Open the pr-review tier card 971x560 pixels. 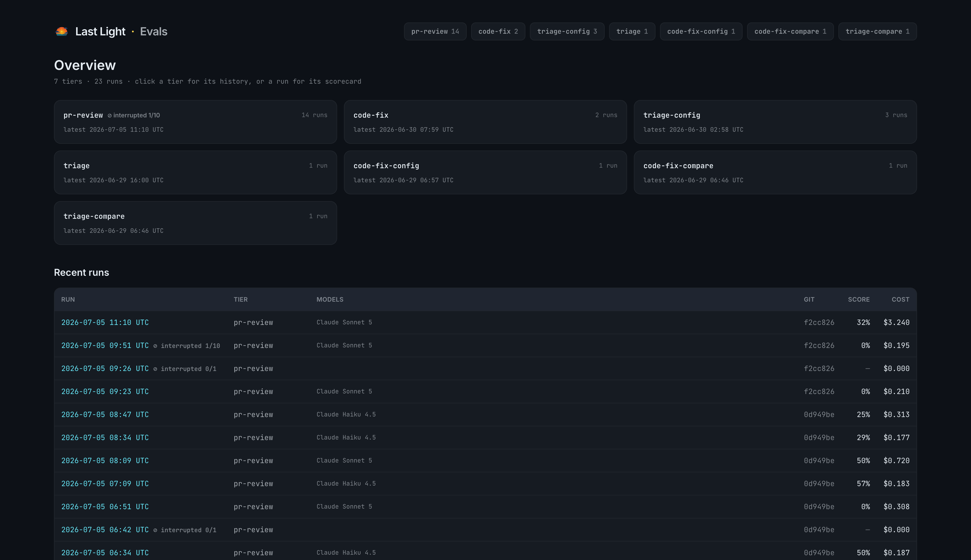196,122
